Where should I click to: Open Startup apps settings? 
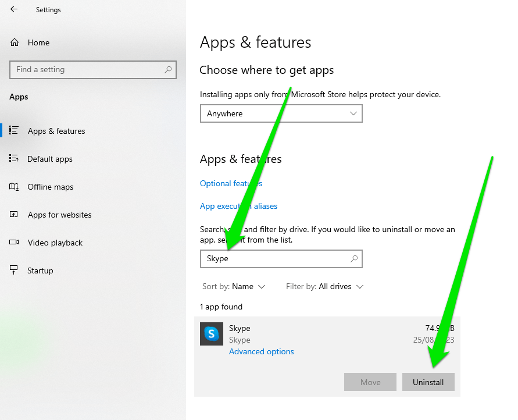[40, 270]
